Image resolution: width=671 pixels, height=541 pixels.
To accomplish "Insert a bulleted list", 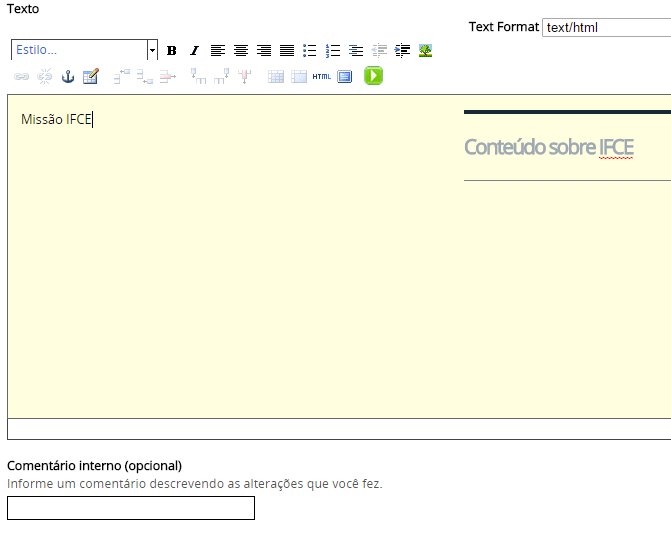I will [x=310, y=51].
